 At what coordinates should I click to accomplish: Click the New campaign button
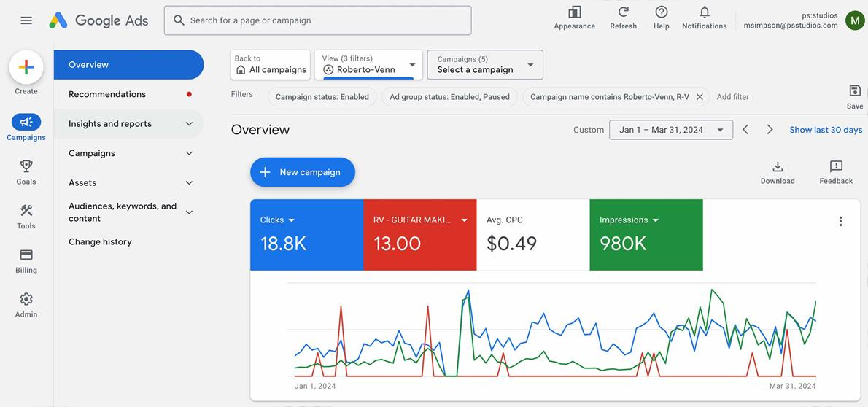point(302,172)
